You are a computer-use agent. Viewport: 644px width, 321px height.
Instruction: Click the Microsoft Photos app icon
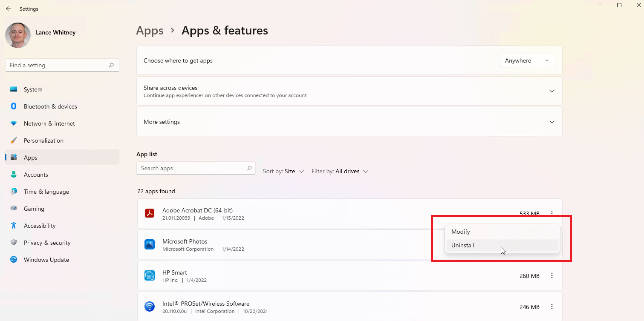[x=149, y=244]
